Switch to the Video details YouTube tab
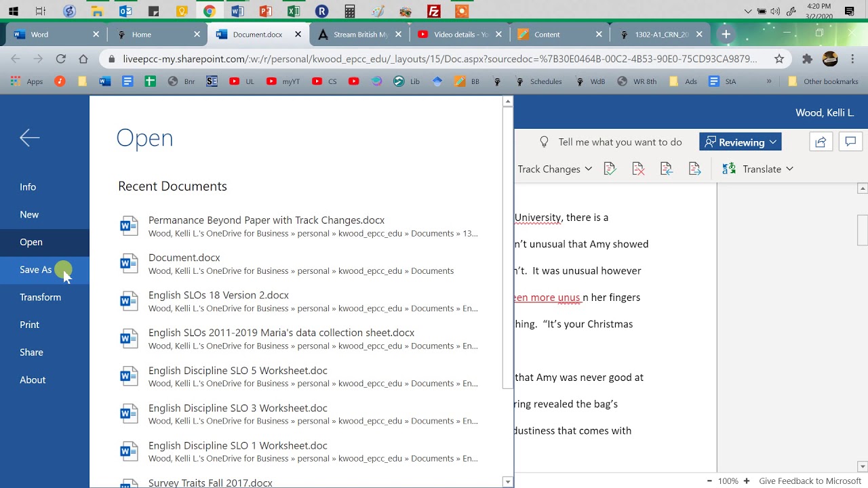The height and width of the screenshot is (488, 868). (x=461, y=34)
